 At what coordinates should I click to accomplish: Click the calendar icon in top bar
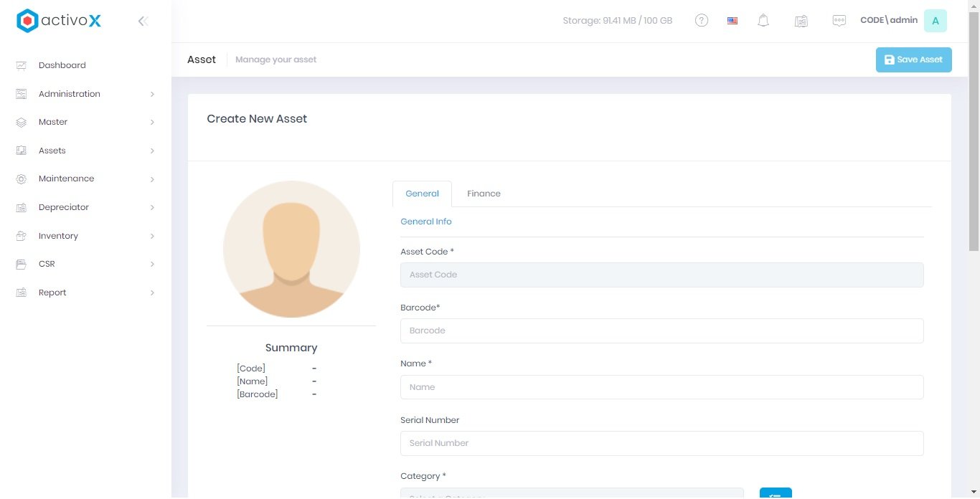click(x=801, y=21)
